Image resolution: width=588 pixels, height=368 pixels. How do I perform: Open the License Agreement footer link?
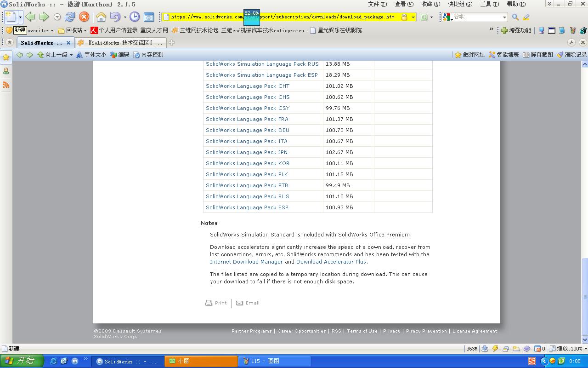(475, 331)
